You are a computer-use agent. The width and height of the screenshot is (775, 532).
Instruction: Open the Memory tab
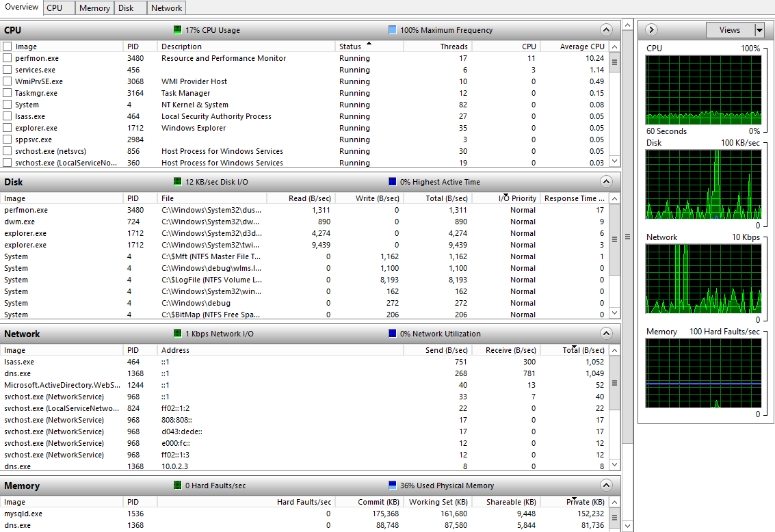pyautogui.click(x=94, y=8)
